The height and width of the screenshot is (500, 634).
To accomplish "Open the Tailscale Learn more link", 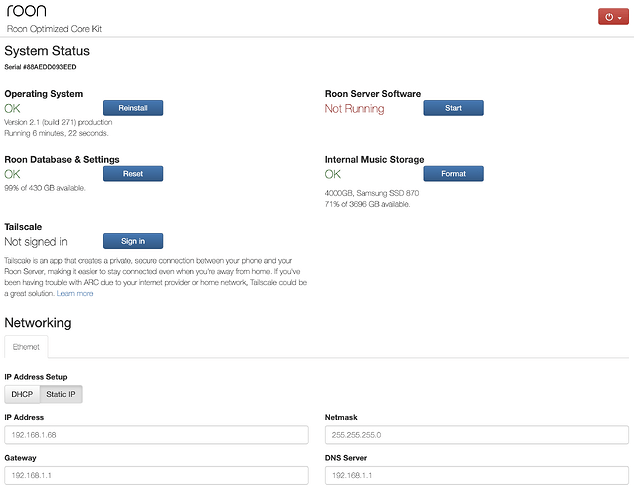I will pos(75,293).
